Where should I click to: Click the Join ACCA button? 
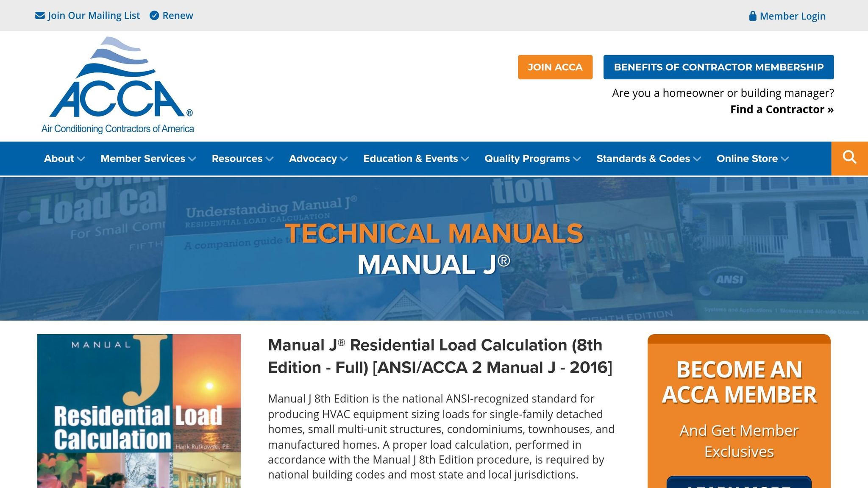(x=555, y=67)
